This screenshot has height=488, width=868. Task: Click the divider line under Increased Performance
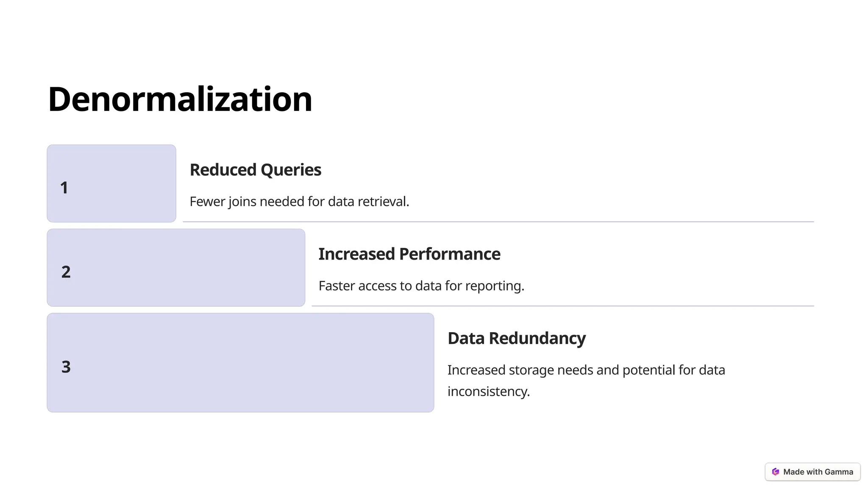click(563, 306)
